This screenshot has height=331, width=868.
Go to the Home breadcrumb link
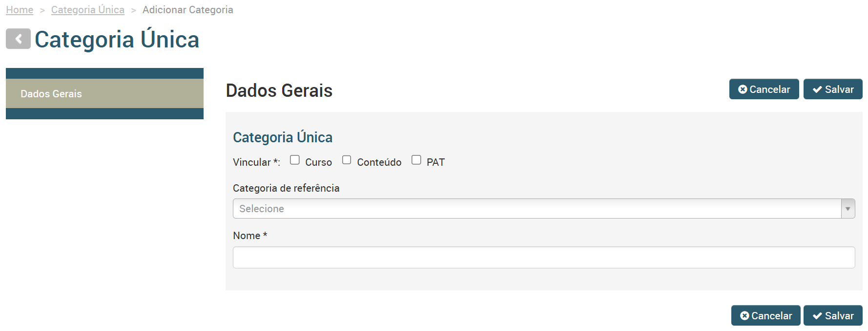(x=20, y=10)
